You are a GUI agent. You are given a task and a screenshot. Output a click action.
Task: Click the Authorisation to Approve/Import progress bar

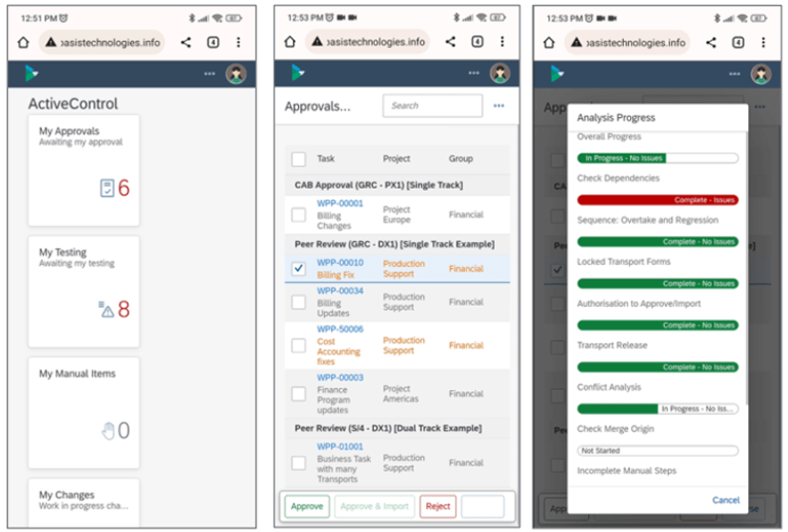(658, 325)
